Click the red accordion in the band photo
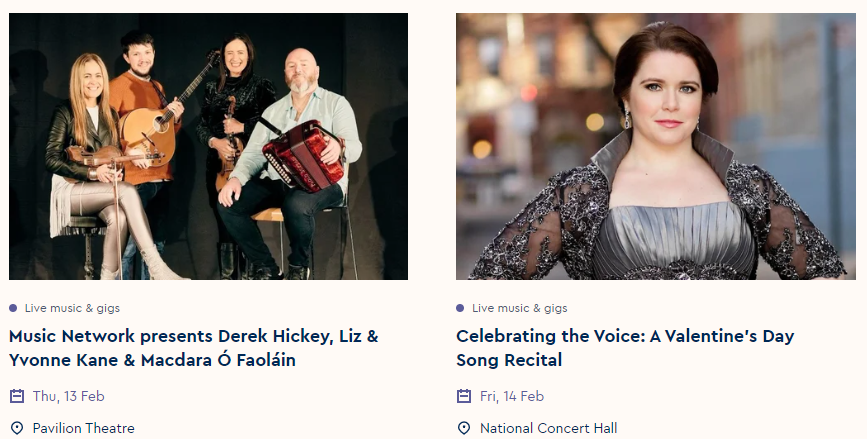Image resolution: width=867 pixels, height=439 pixels. tap(303, 155)
